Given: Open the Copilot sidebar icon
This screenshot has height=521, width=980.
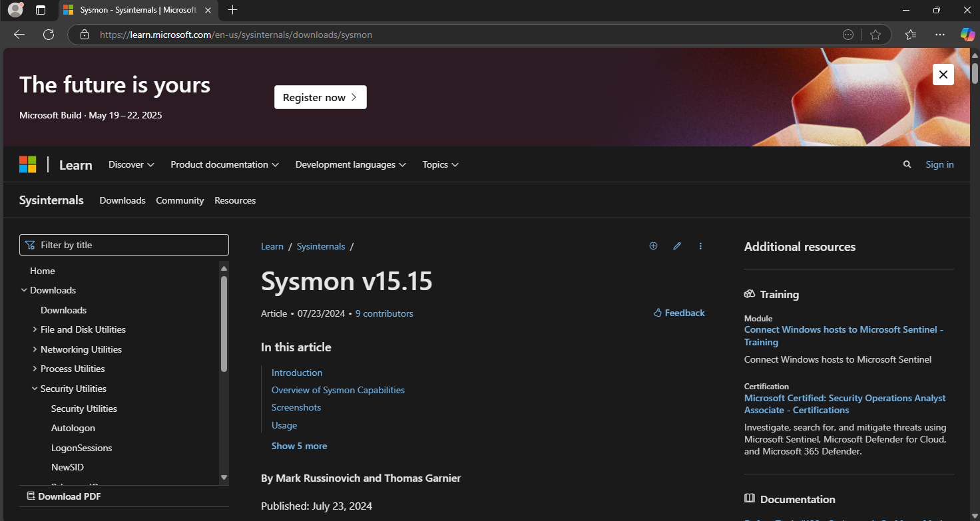Looking at the screenshot, I should (967, 35).
